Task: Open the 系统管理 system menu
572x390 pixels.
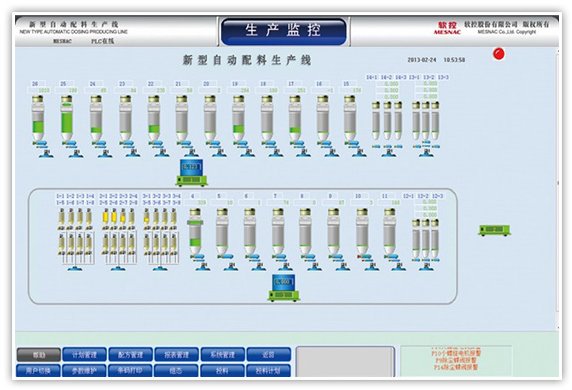Action: pyautogui.click(x=223, y=354)
